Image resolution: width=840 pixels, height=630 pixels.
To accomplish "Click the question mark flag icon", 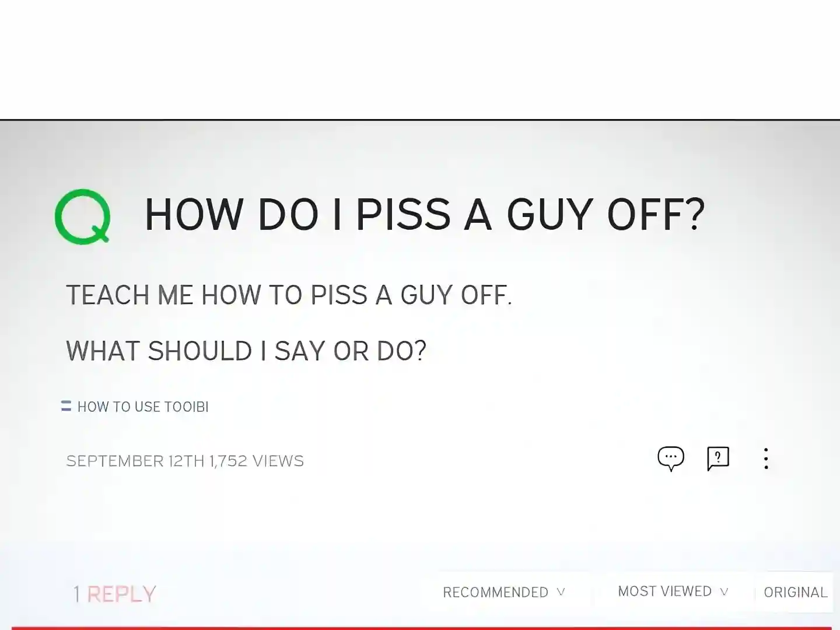I will tap(718, 459).
